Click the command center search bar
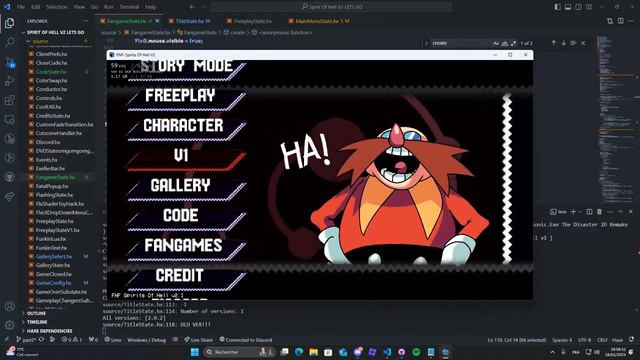Viewport: 640px width, 360px height. (x=332, y=7)
